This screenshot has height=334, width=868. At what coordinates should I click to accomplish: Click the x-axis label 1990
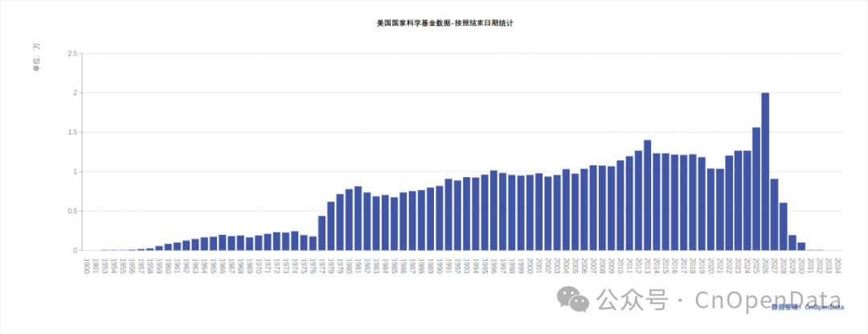click(x=440, y=264)
